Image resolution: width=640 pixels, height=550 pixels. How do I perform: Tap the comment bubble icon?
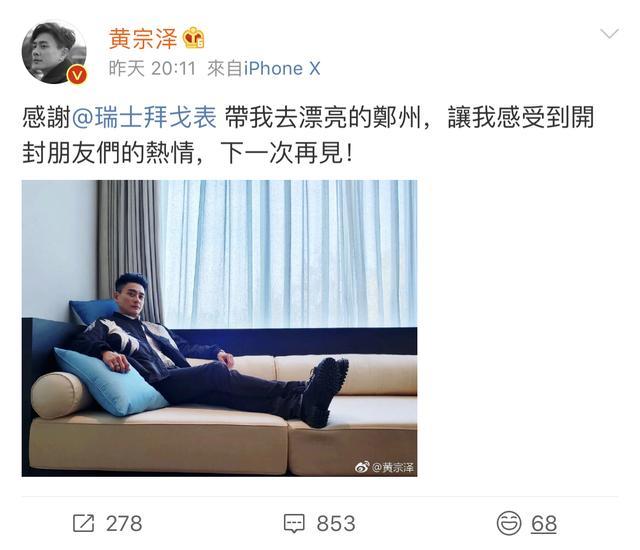point(294,523)
